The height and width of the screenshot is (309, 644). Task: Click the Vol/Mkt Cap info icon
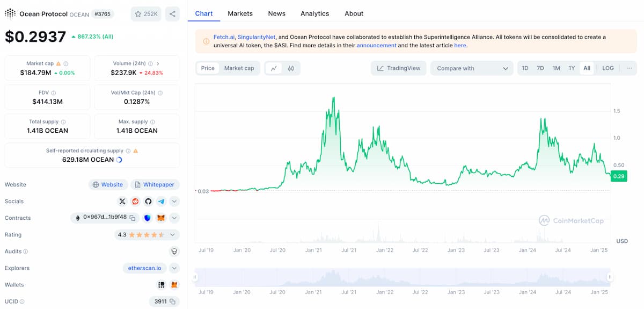pos(160,93)
